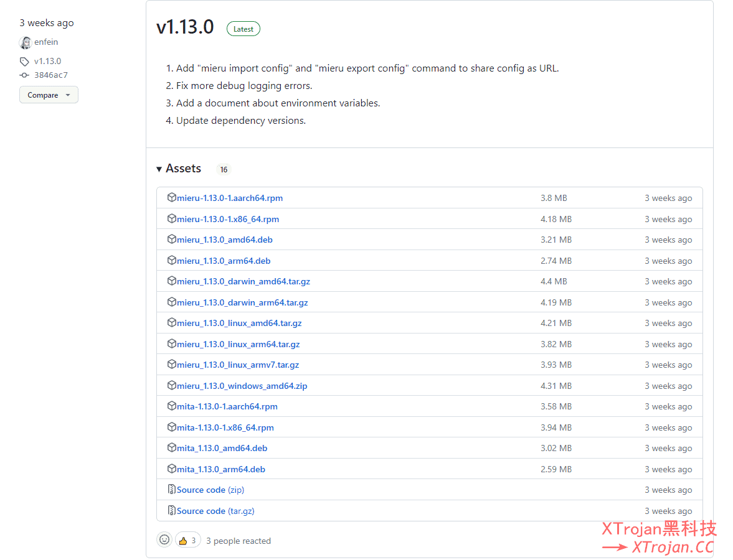
Task: Open the enfein profile link
Action: 46,42
